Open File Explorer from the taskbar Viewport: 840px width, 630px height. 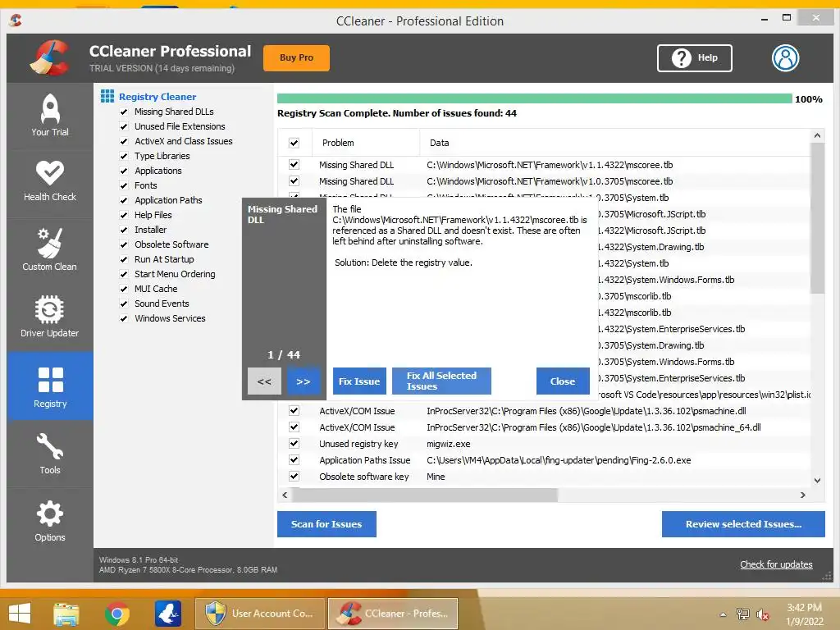(66, 614)
